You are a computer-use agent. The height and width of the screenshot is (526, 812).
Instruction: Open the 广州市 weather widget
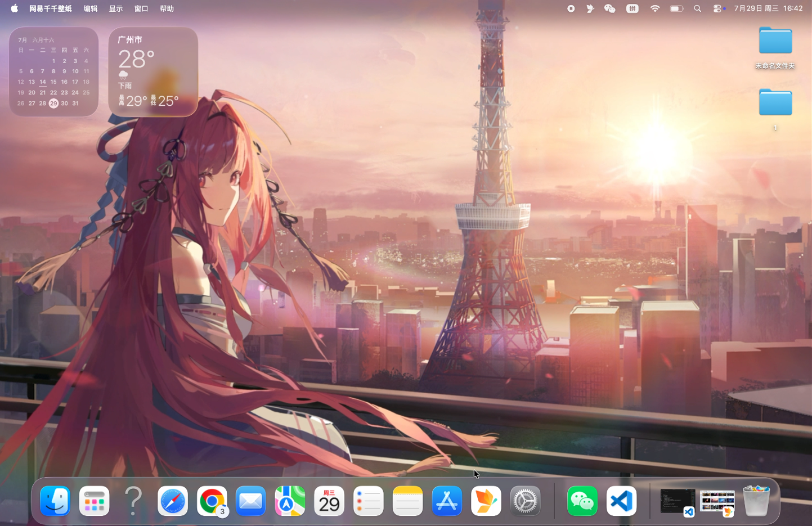(153, 72)
